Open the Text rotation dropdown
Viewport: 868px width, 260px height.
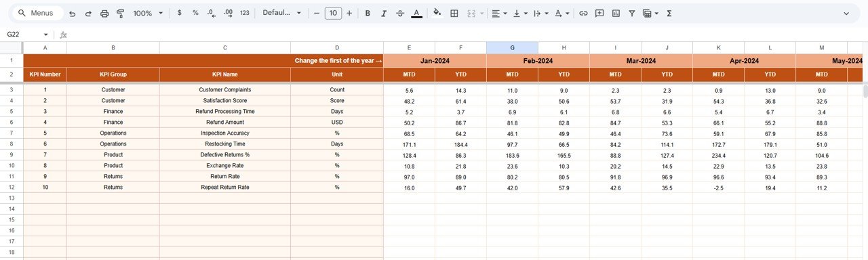click(x=561, y=13)
